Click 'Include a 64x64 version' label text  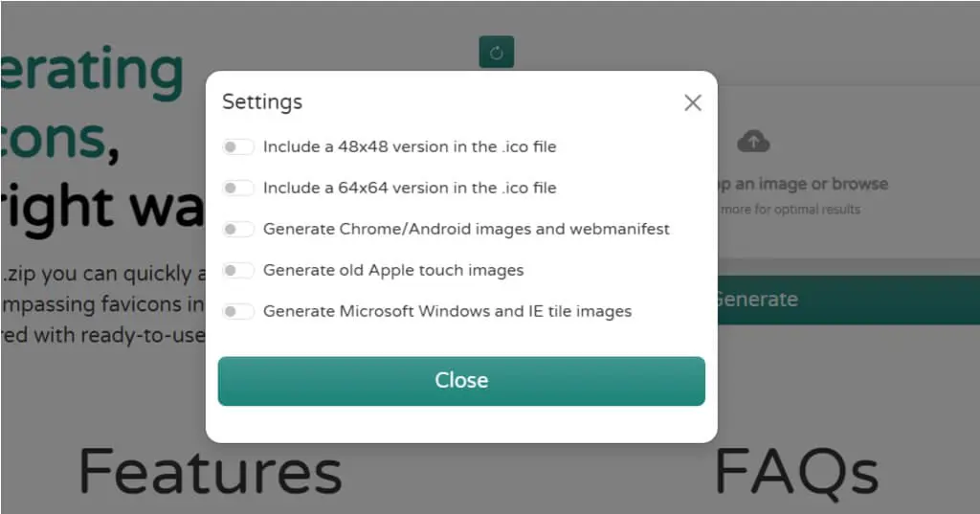(410, 189)
